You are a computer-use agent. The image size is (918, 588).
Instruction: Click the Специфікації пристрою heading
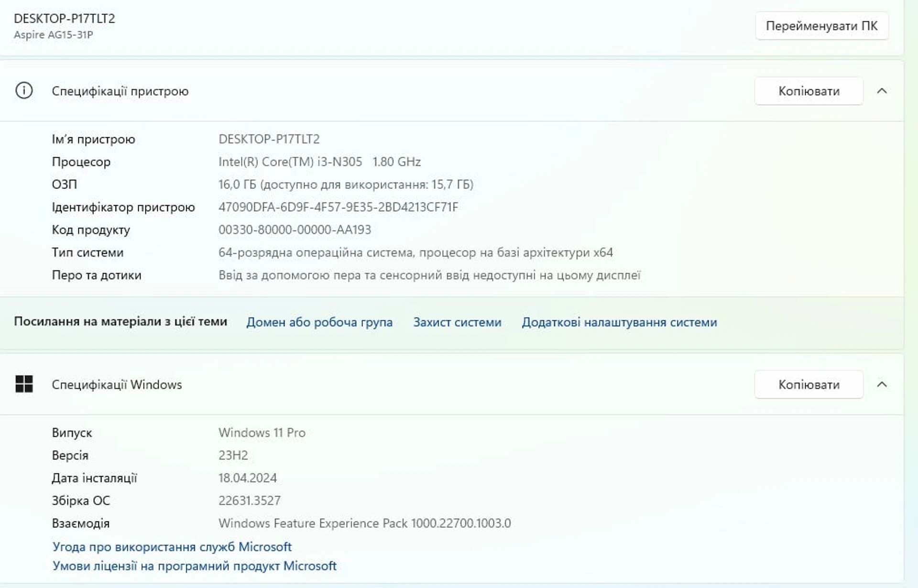point(120,91)
